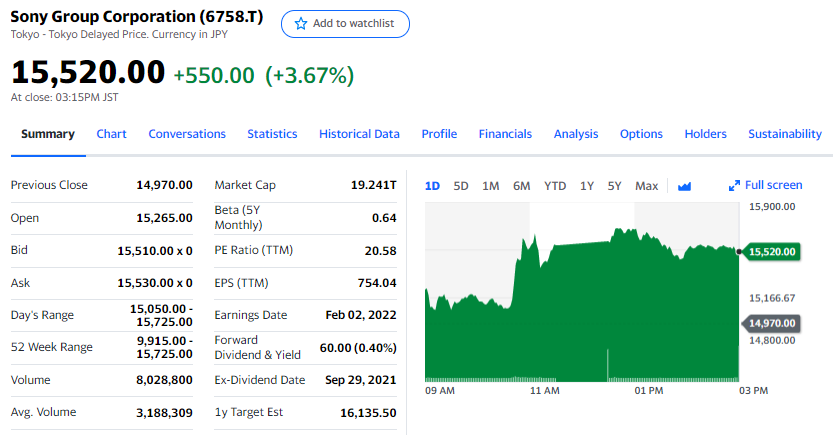Viewport: 833px width, 435px height.
Task: Open the Statistics tab
Action: [272, 134]
